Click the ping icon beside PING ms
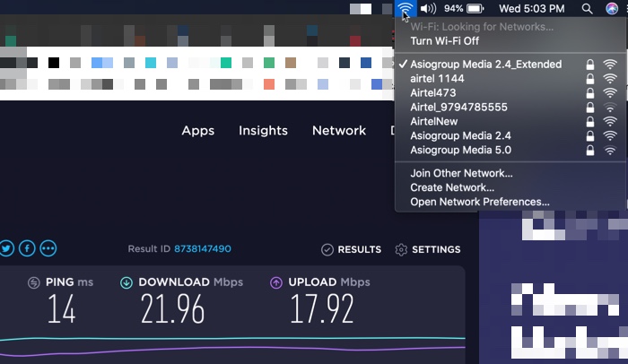 34,282
